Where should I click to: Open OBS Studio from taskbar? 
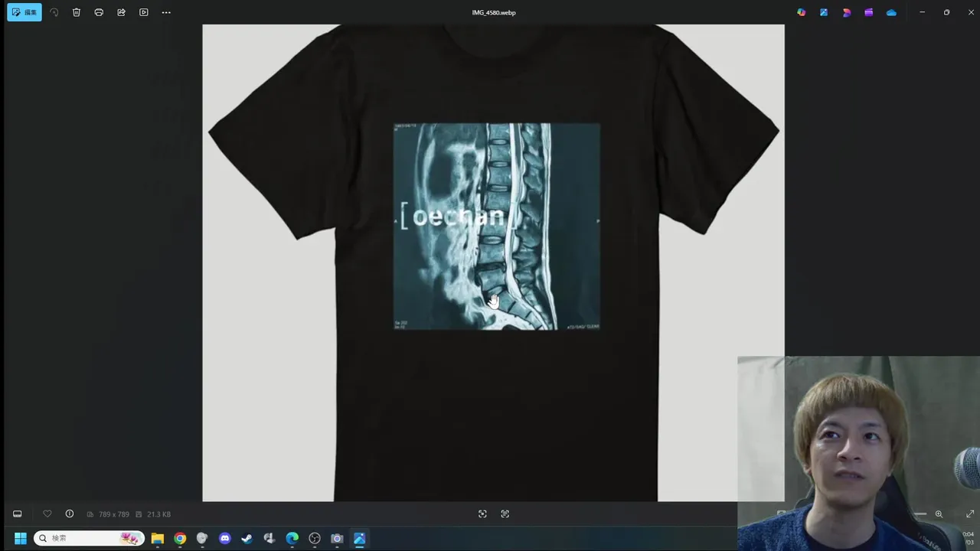315,539
